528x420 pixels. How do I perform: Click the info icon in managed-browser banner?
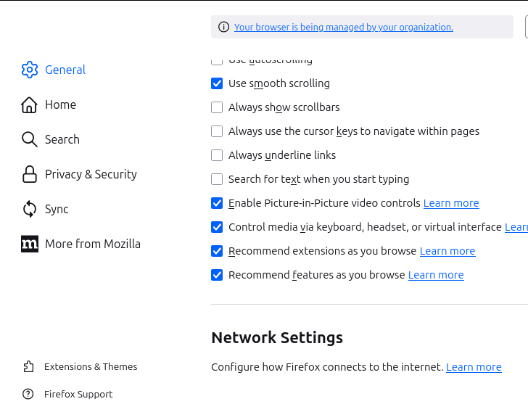[223, 27]
